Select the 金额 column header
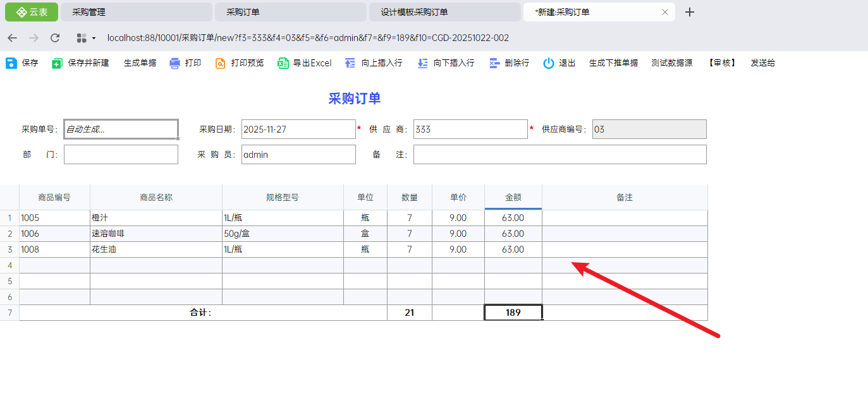This screenshot has height=403, width=868. (513, 197)
